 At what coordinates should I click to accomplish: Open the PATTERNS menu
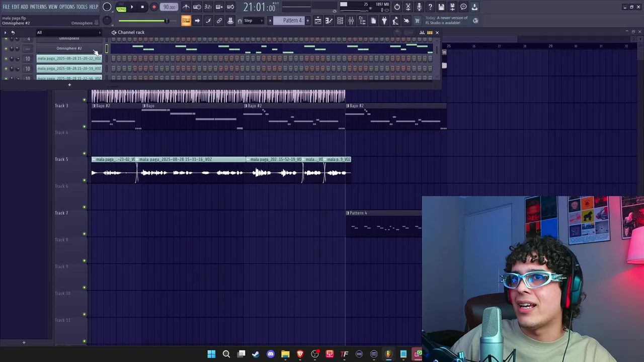point(38,7)
